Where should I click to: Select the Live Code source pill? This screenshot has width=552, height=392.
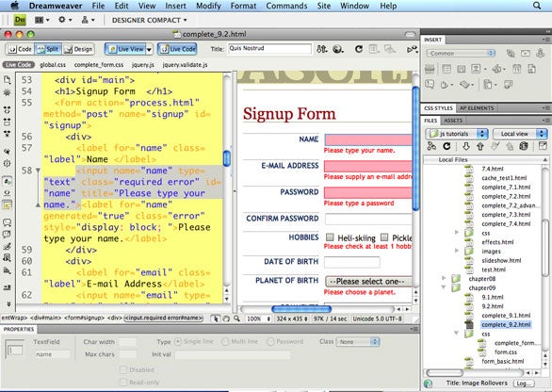(18, 65)
